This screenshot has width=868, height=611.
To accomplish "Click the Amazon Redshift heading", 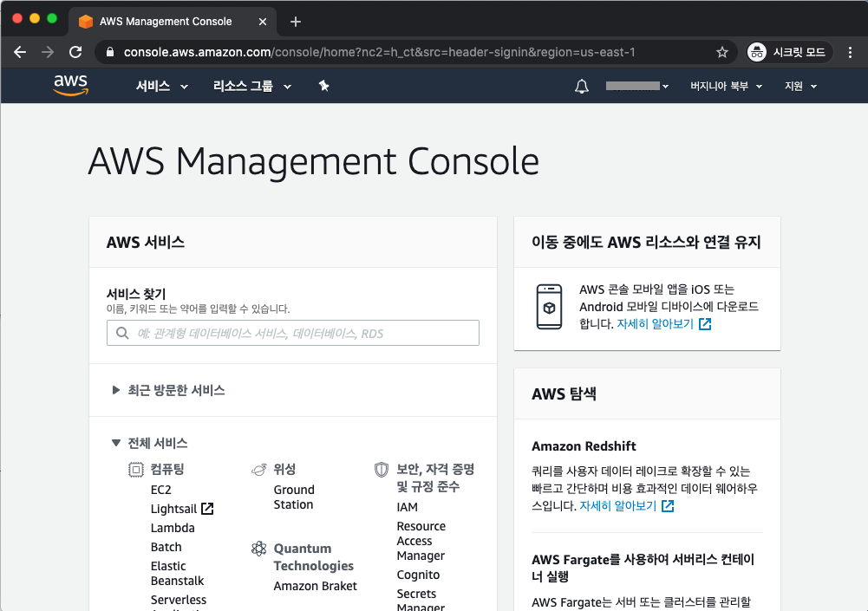I will coord(584,446).
